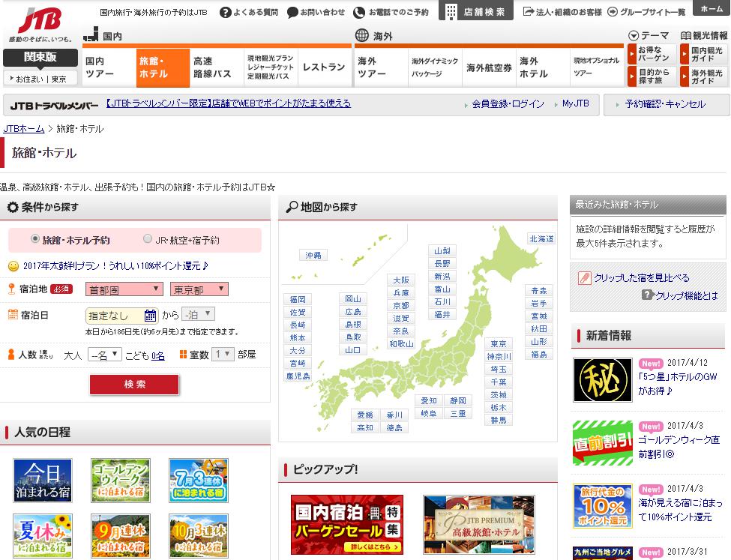The width and height of the screenshot is (731, 560).
Task: Click the corporate customers arrow icon
Action: tap(528, 12)
